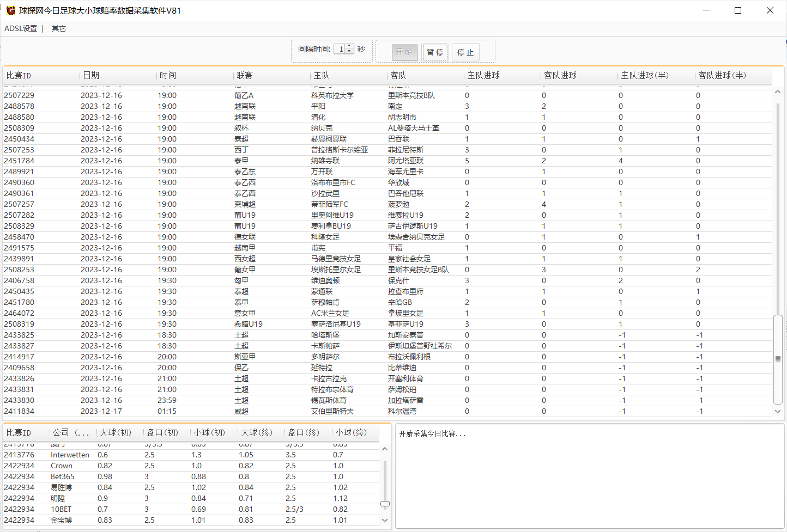Click team 锡瓦斯体育
The image size is (787, 532).
tap(329, 400)
